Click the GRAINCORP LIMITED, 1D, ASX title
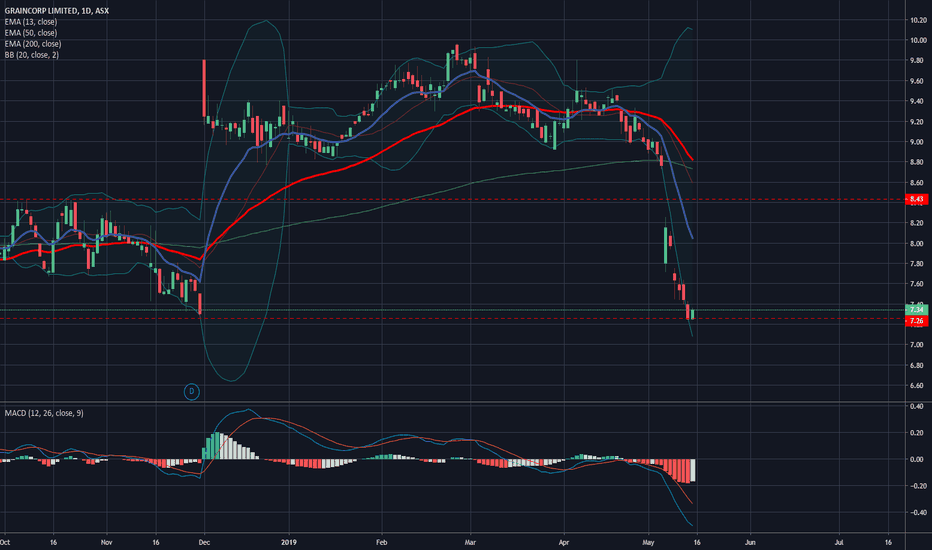932x550 pixels. 56,11
